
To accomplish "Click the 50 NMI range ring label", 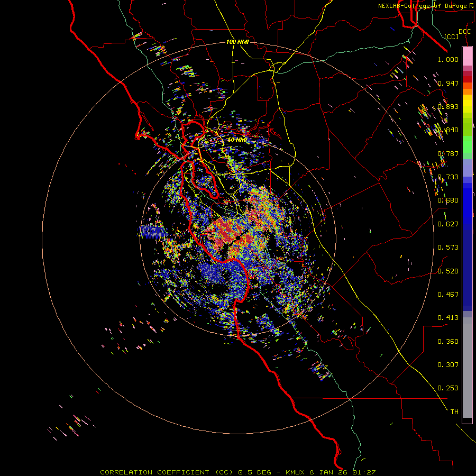I will (237, 140).
